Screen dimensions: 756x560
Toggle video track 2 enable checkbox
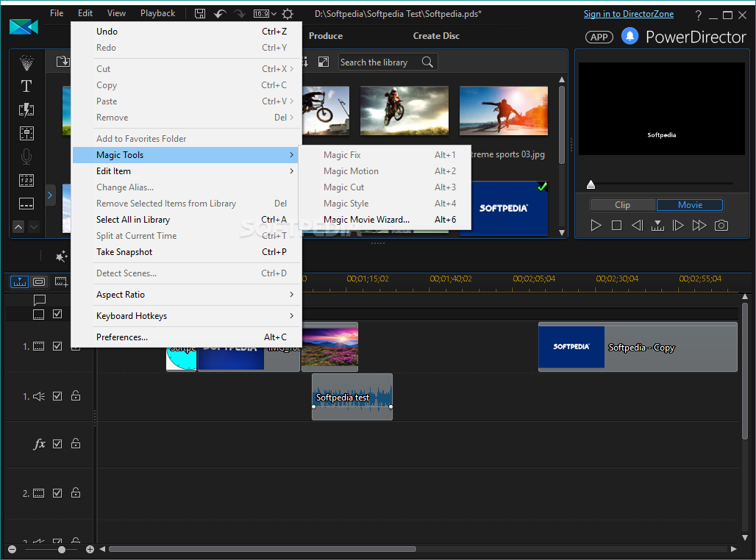(57, 492)
